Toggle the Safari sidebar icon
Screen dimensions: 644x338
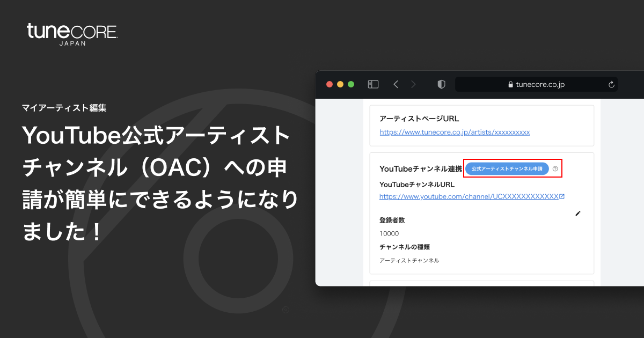pos(372,84)
